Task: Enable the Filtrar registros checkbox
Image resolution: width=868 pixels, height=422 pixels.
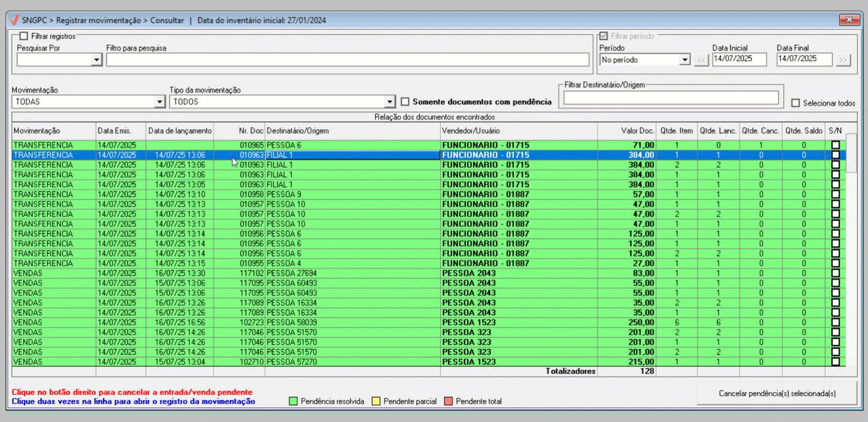Action: 24,36
